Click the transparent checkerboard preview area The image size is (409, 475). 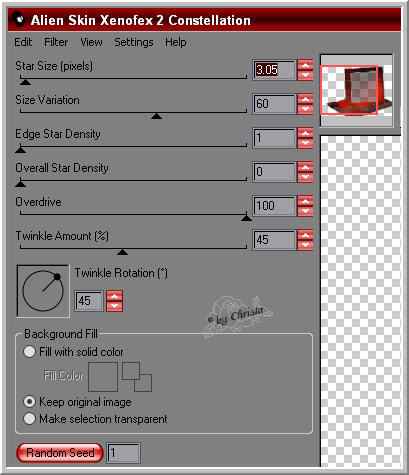[x=360, y=301]
